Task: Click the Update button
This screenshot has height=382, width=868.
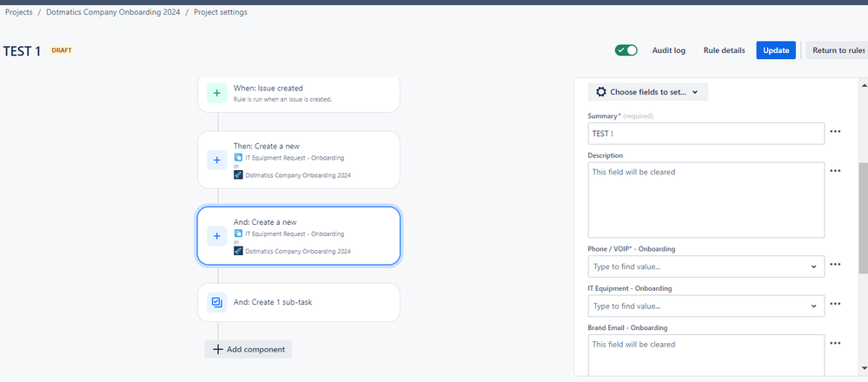Action: coord(776,50)
